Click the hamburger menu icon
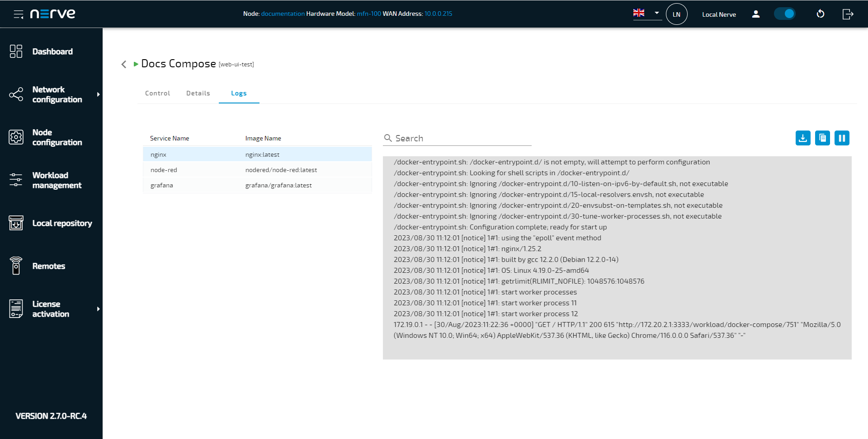The image size is (868, 439). click(x=19, y=14)
